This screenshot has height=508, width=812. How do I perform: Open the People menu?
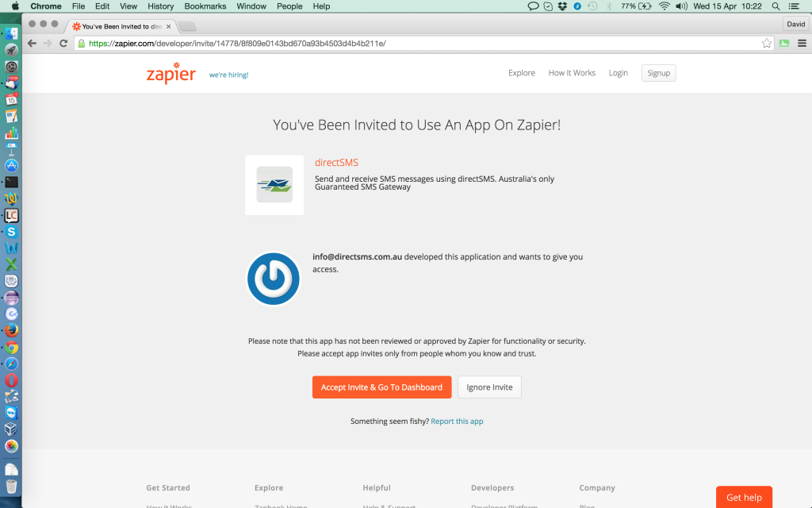coord(289,6)
